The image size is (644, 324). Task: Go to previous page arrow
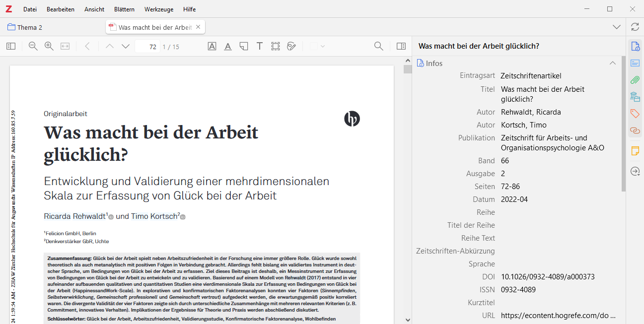(110, 46)
